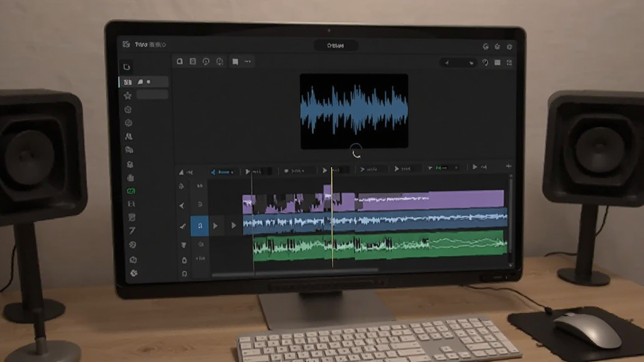Open settings with the title bar gear icon
The image size is (644, 362).
(509, 47)
